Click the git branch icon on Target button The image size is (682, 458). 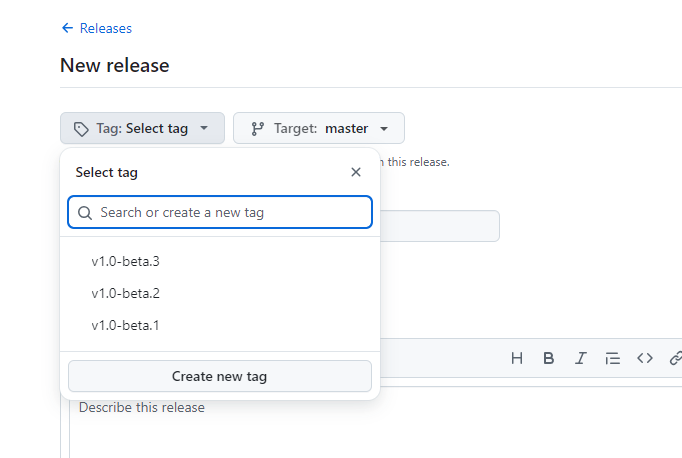pyautogui.click(x=257, y=128)
